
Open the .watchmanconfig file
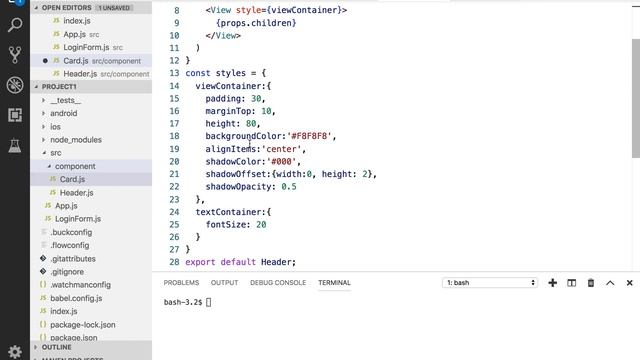[x=80, y=285]
